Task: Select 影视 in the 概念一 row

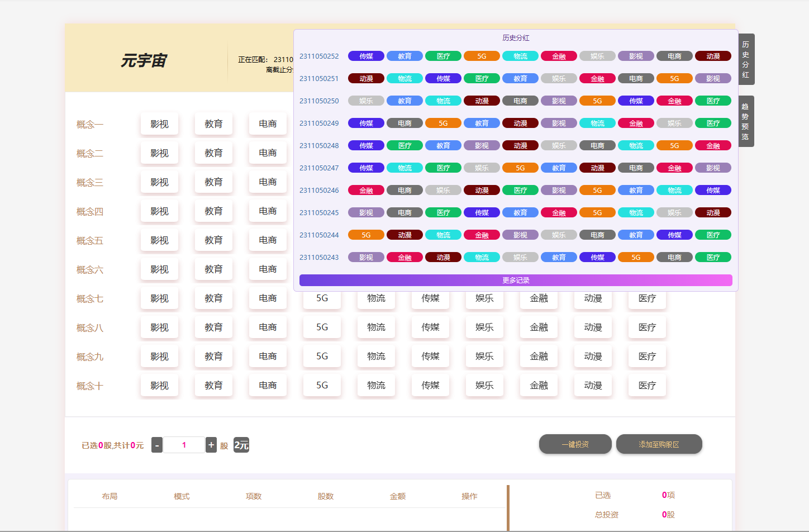Action: click(159, 123)
